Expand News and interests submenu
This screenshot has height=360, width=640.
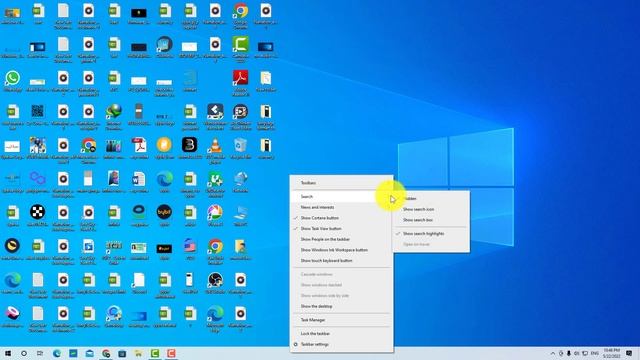(341, 207)
